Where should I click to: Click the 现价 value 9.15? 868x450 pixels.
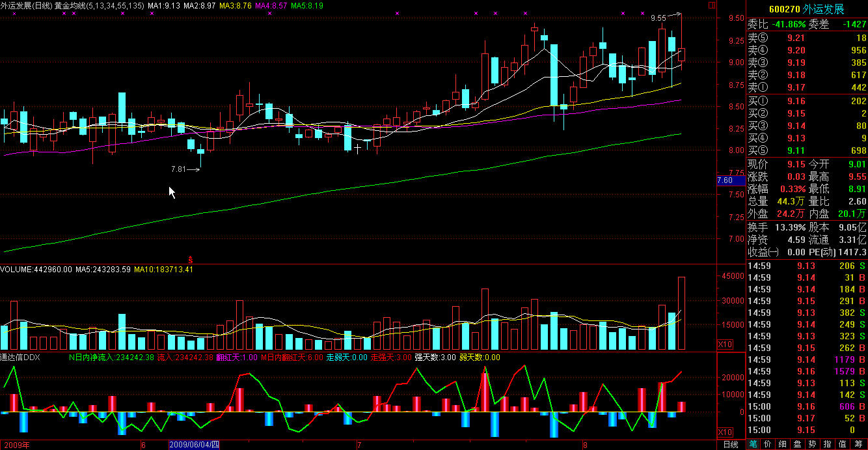pos(795,165)
